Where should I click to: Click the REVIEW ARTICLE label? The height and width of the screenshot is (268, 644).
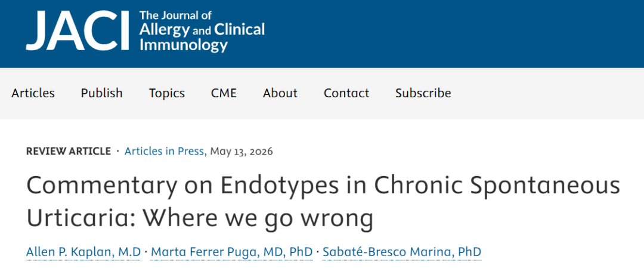click(68, 151)
